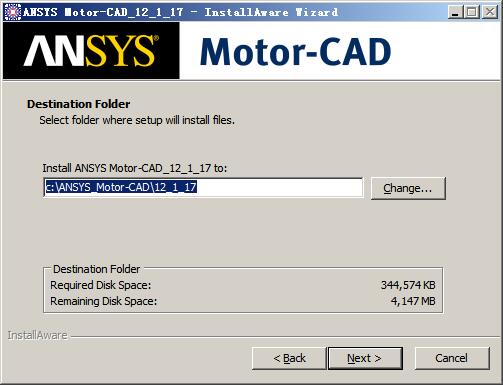Click the install path input field

tap(203, 187)
